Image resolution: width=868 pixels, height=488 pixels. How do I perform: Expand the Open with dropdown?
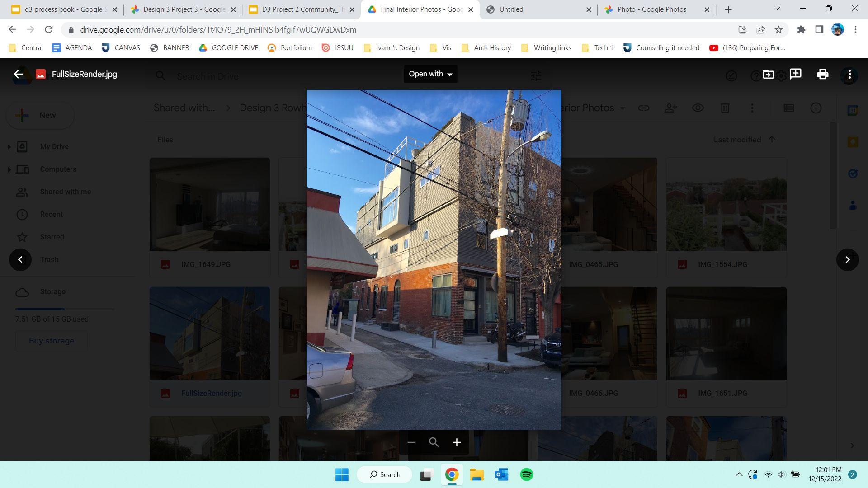tap(430, 74)
